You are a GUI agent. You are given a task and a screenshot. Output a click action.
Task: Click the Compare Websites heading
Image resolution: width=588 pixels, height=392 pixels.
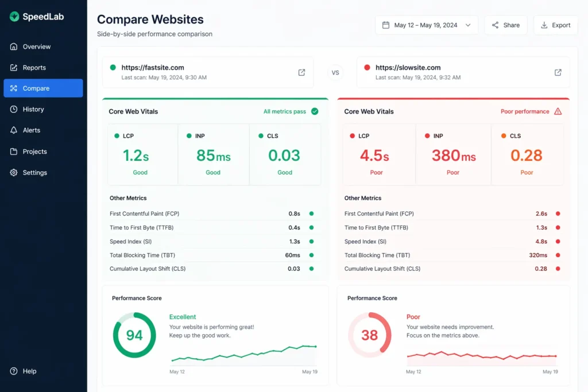coord(150,20)
